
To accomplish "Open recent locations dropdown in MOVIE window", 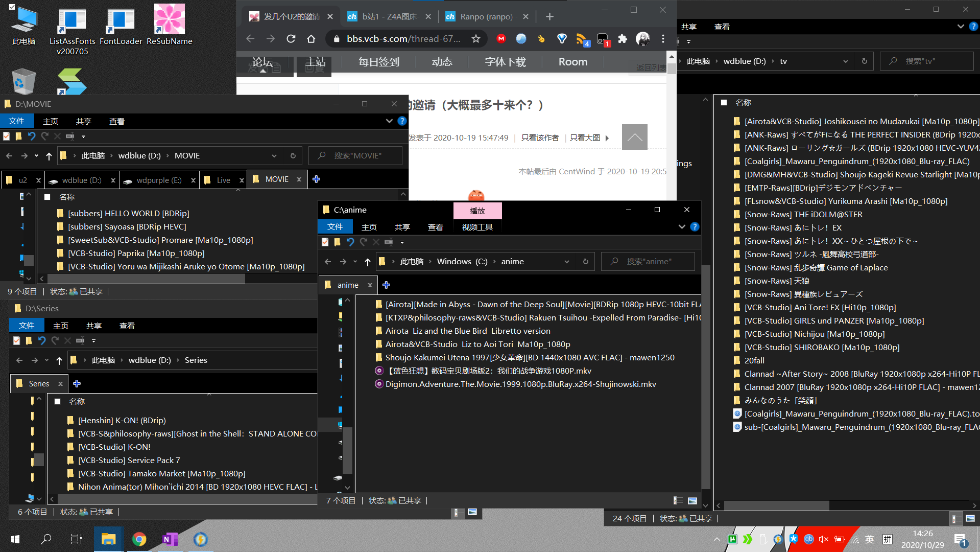I will tap(36, 156).
